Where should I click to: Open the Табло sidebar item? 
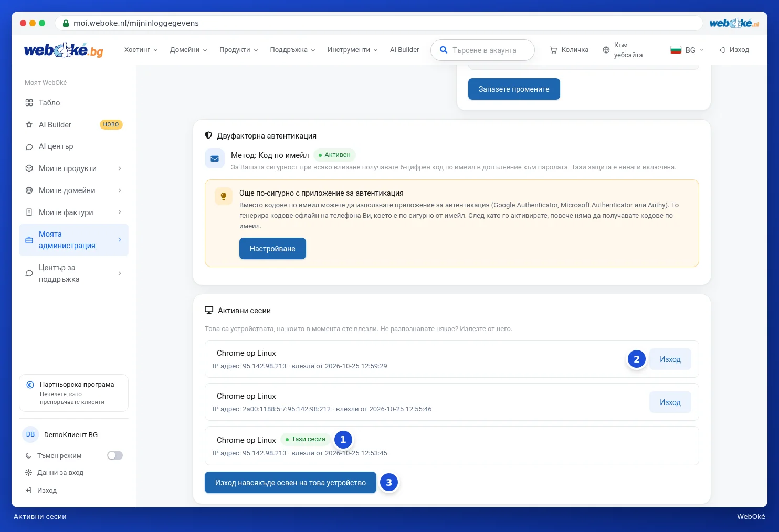coord(73,103)
